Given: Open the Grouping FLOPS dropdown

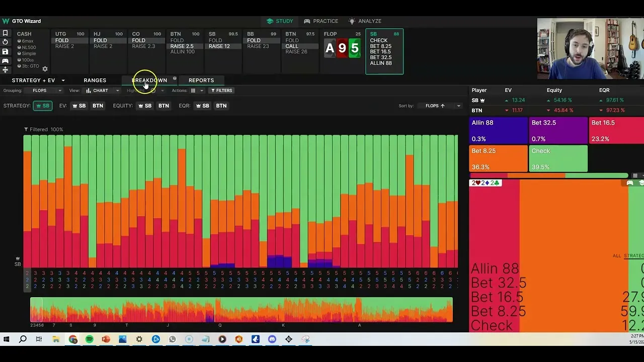Looking at the screenshot, I should 47,90.
